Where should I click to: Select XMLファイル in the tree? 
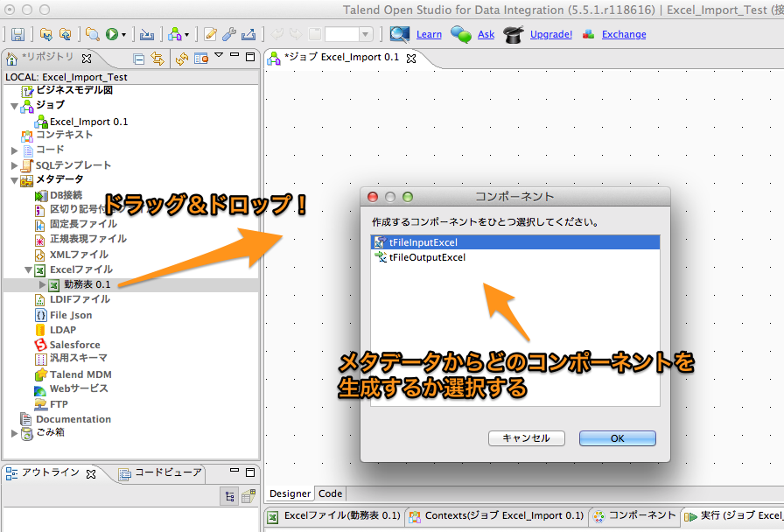click(79, 255)
